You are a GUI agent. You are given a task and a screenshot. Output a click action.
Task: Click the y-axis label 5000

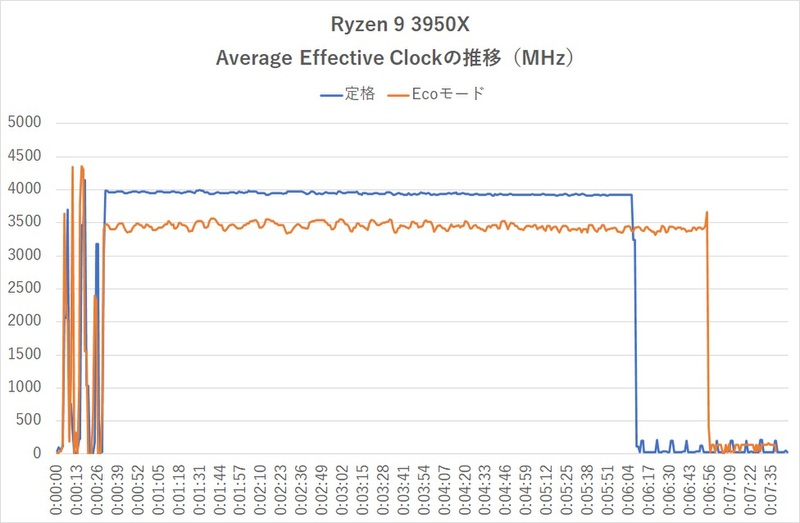tap(24, 122)
